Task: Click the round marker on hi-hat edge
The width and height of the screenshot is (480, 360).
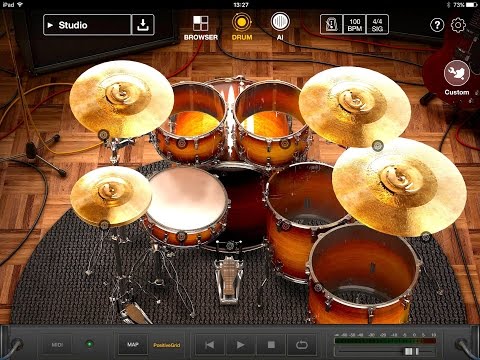Action: point(104,225)
